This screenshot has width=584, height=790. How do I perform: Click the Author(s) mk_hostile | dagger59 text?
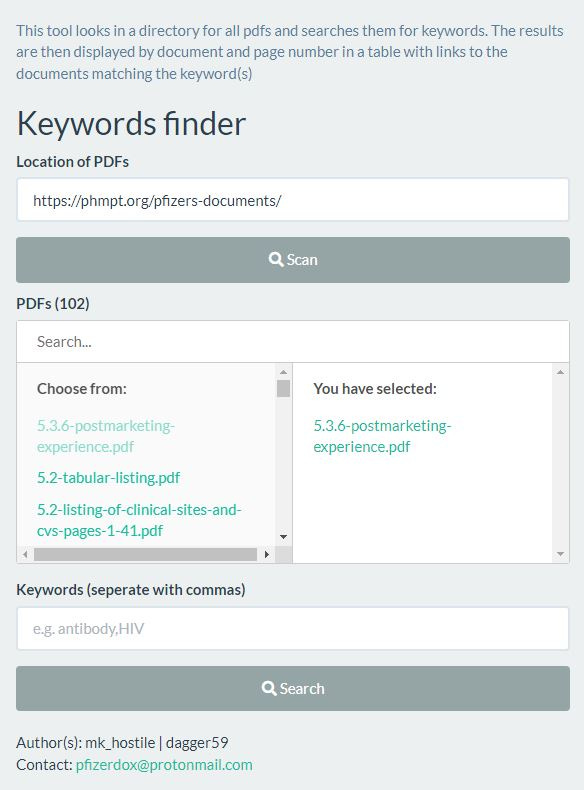[122, 743]
